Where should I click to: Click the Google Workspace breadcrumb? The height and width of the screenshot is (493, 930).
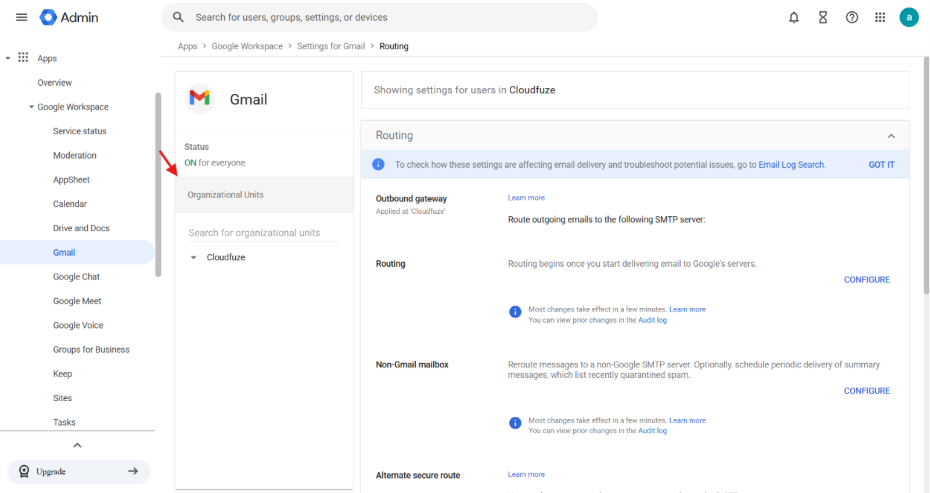(247, 46)
